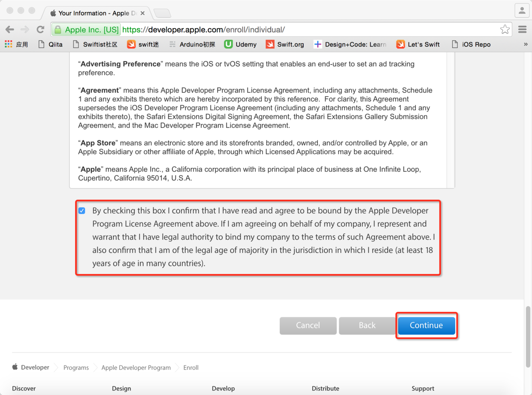532x395 pixels.
Task: Click the Enroll breadcrumb
Action: point(191,368)
